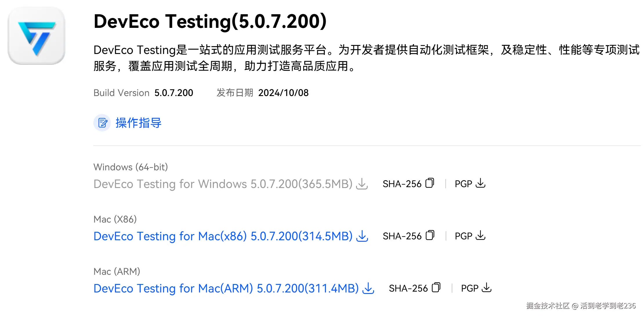Screen dimensions: 644x318
Task: Click DevEco Testing for Windows link
Action: [223, 184]
